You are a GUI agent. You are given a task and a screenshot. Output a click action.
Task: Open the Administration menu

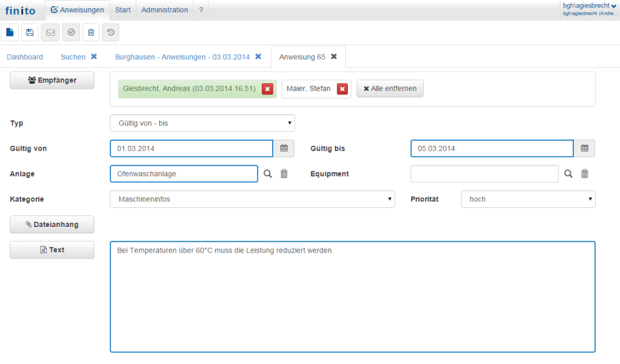click(x=165, y=10)
